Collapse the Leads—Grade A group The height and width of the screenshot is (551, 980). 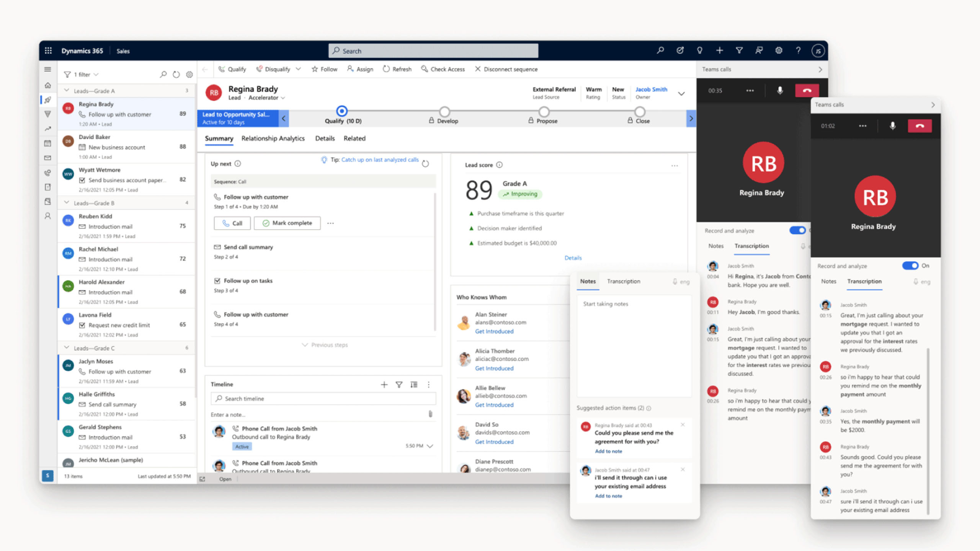point(67,91)
